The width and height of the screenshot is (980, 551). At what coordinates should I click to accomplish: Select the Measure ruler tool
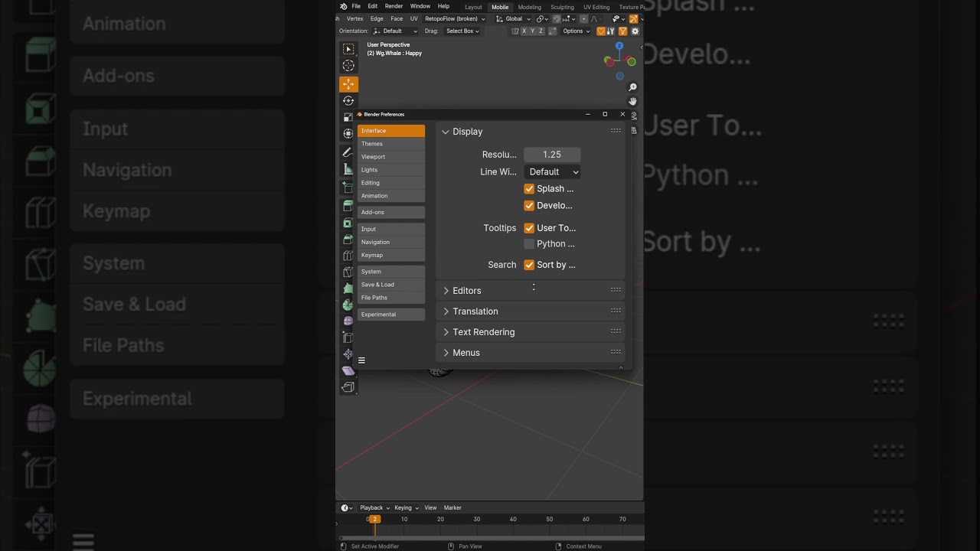point(347,168)
